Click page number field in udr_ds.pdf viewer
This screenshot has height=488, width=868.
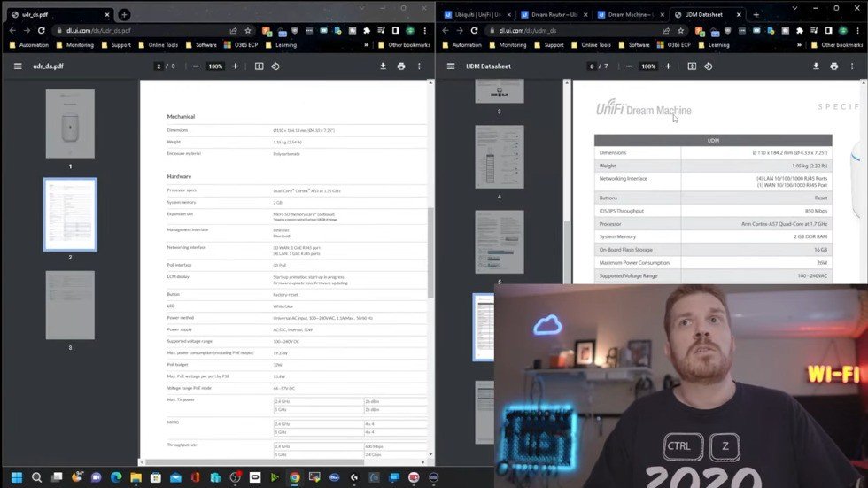click(x=159, y=66)
